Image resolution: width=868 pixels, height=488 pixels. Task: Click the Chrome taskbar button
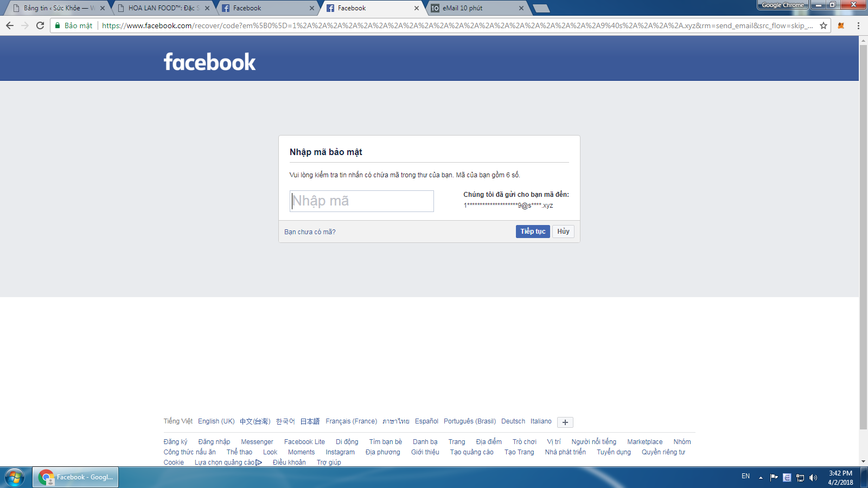click(x=75, y=477)
